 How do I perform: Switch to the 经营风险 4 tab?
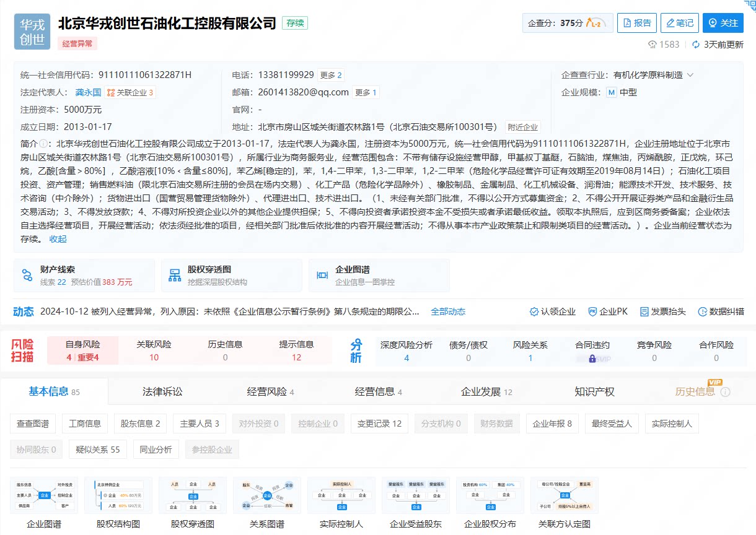tap(270, 391)
